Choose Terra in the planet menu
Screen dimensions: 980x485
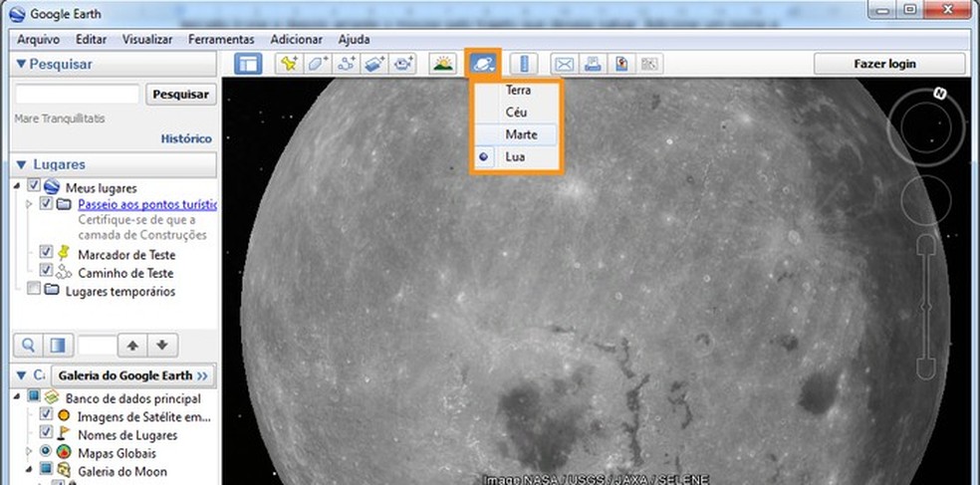coord(517,90)
